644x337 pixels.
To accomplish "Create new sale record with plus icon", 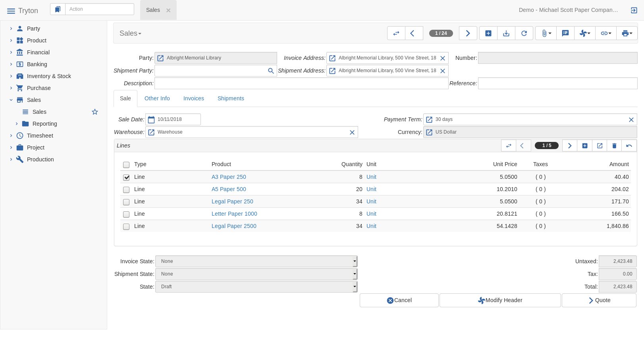I will 488,33.
